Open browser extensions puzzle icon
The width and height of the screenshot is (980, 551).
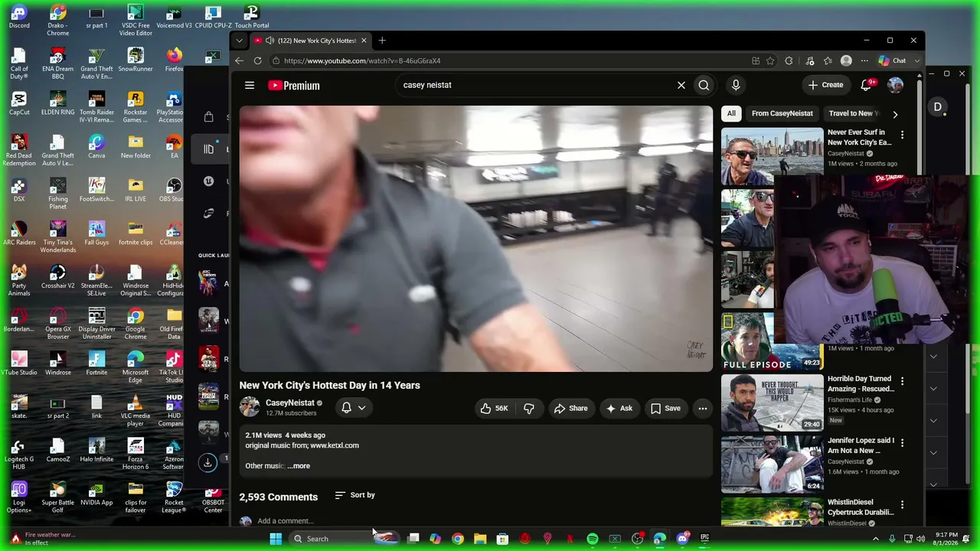[789, 60]
